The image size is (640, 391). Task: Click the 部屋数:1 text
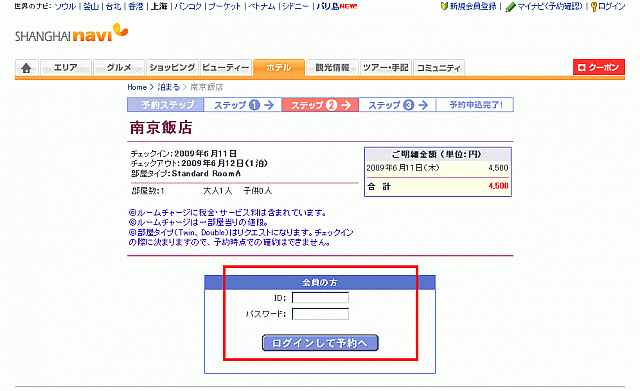[x=148, y=191]
